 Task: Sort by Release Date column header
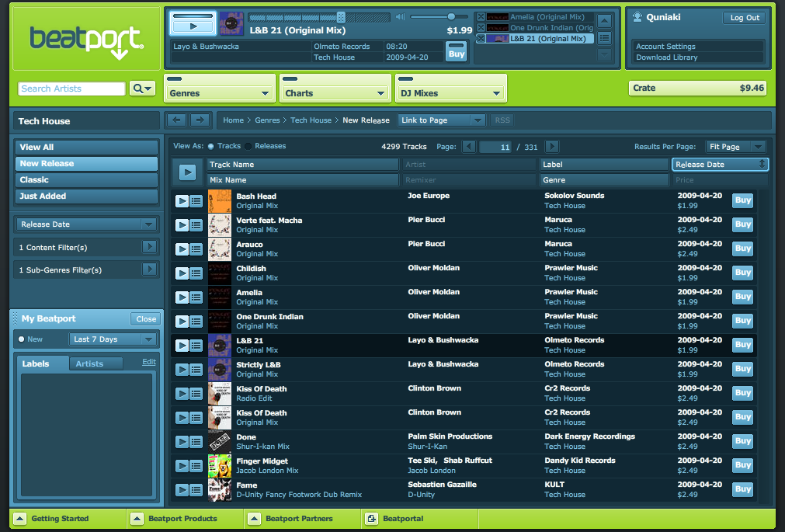(720, 165)
